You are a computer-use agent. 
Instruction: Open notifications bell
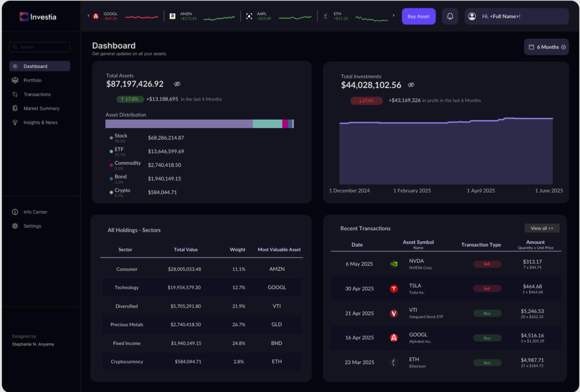450,16
